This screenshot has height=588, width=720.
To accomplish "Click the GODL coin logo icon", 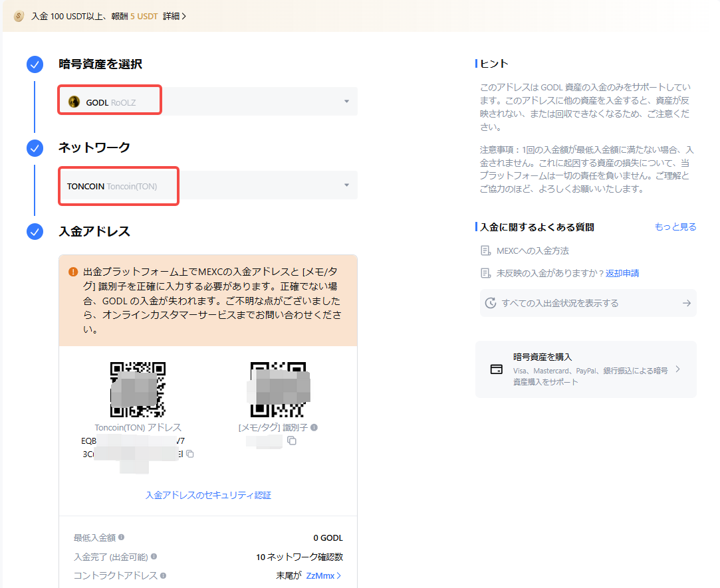I will tap(74, 102).
